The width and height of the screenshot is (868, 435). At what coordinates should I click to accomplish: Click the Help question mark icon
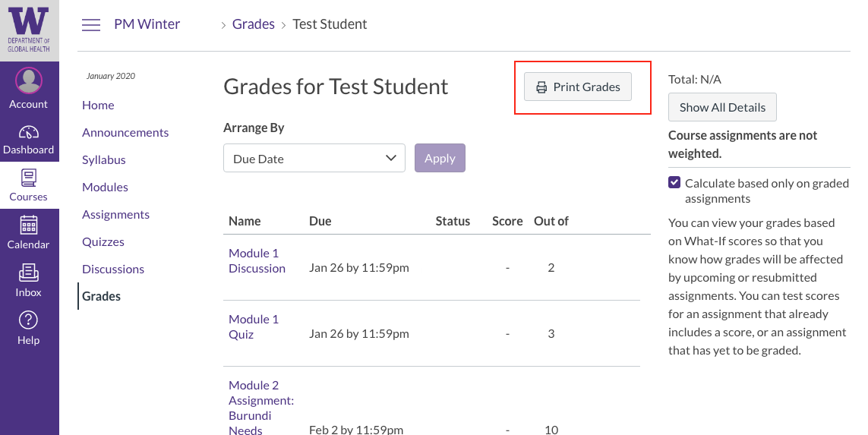(29, 320)
